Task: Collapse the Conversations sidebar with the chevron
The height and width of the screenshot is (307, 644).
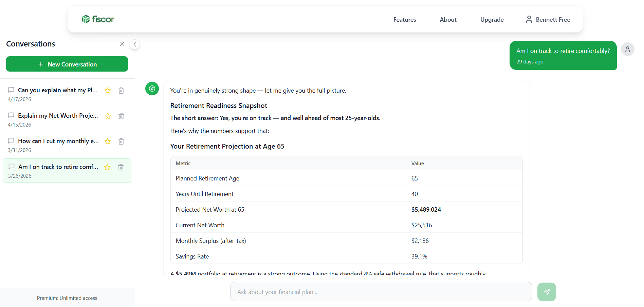Action: 135,44
